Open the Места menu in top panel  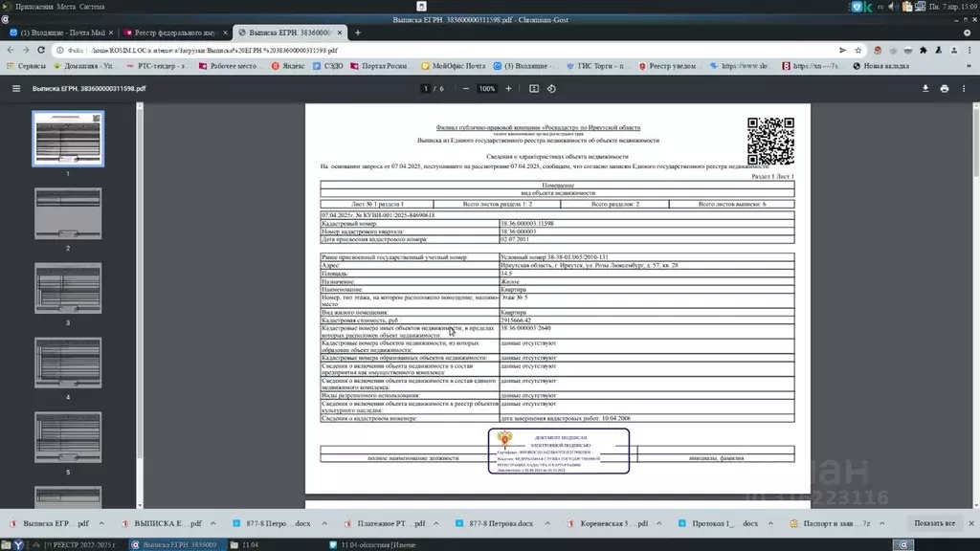click(x=66, y=6)
